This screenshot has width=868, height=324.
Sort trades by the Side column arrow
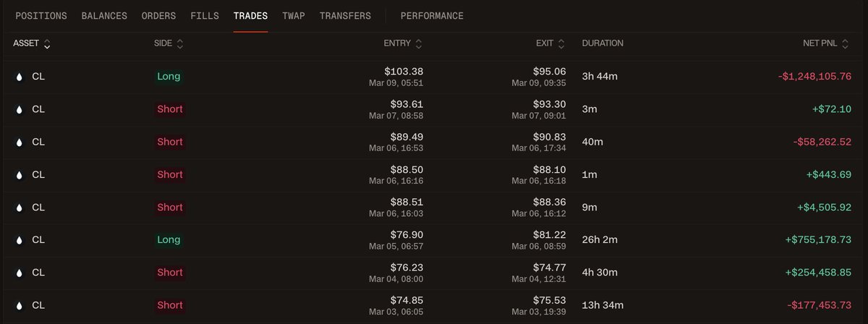180,44
